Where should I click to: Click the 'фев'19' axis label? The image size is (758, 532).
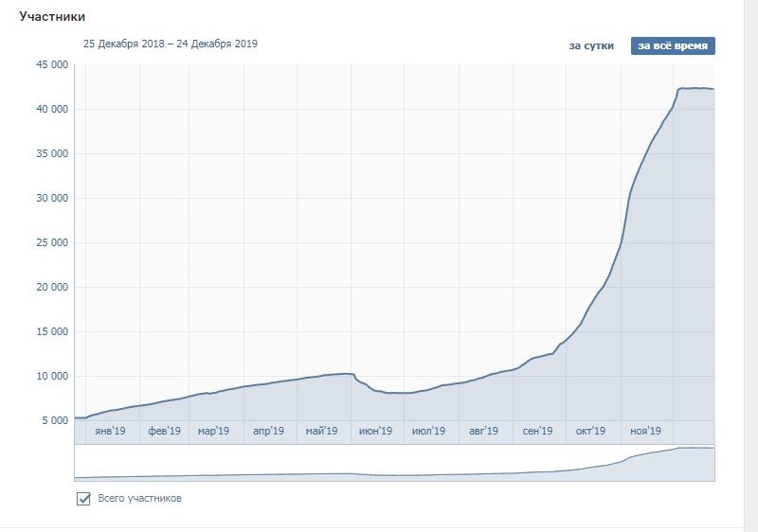164,431
